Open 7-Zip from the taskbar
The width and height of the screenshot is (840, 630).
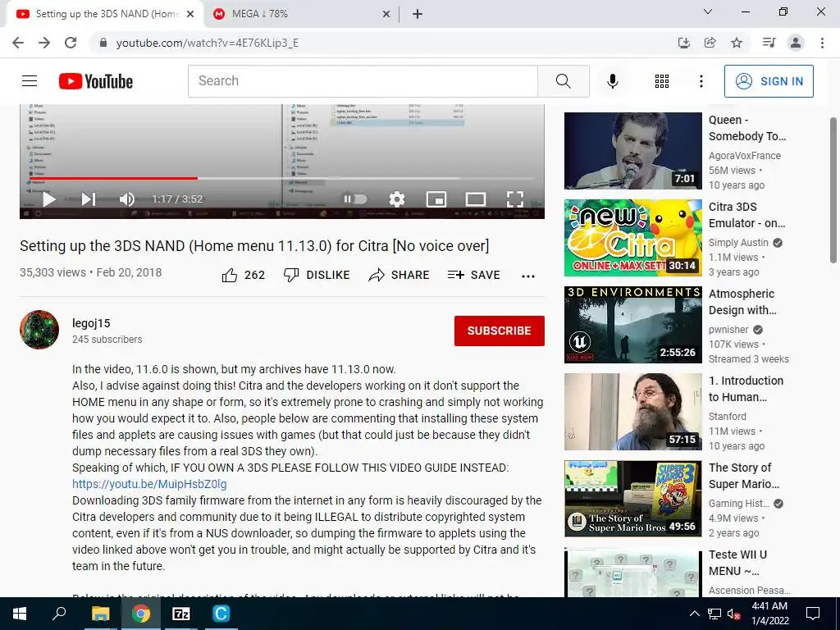[181, 614]
